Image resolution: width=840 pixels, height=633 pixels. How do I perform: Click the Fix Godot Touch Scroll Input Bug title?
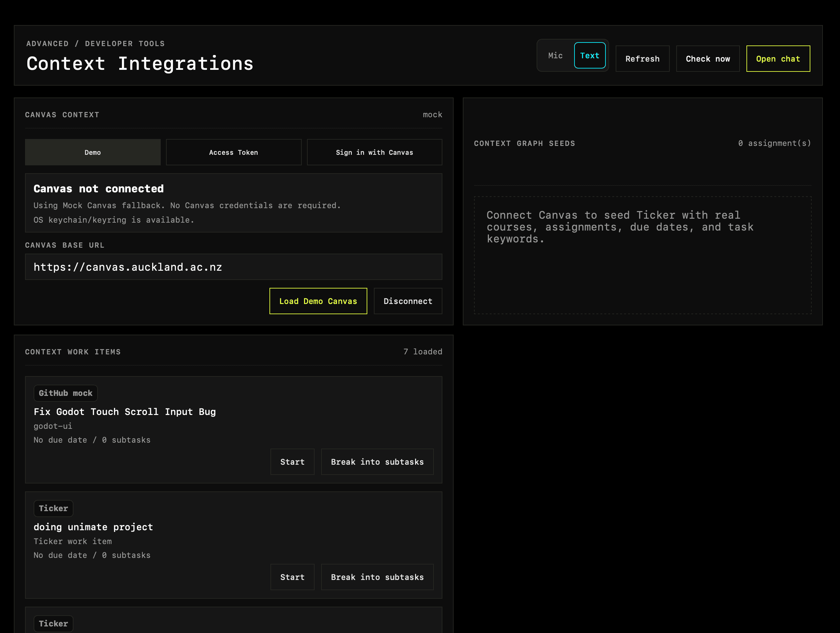[125, 412]
